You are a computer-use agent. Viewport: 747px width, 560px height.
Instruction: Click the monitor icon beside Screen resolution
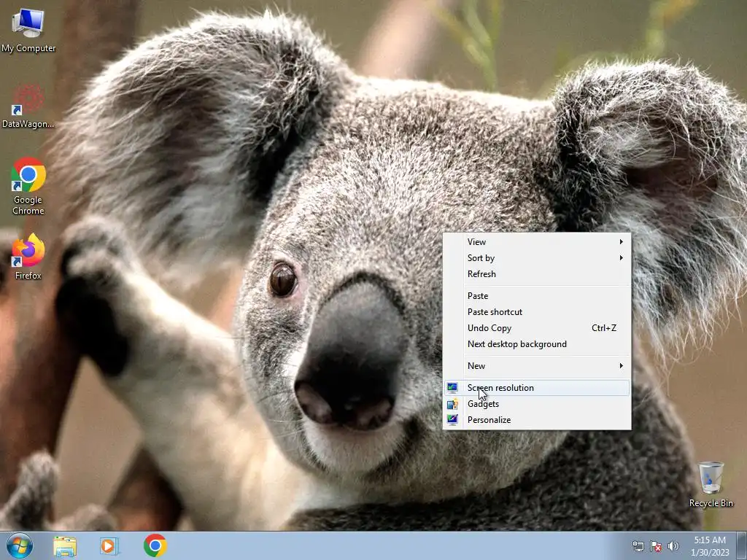coord(452,388)
